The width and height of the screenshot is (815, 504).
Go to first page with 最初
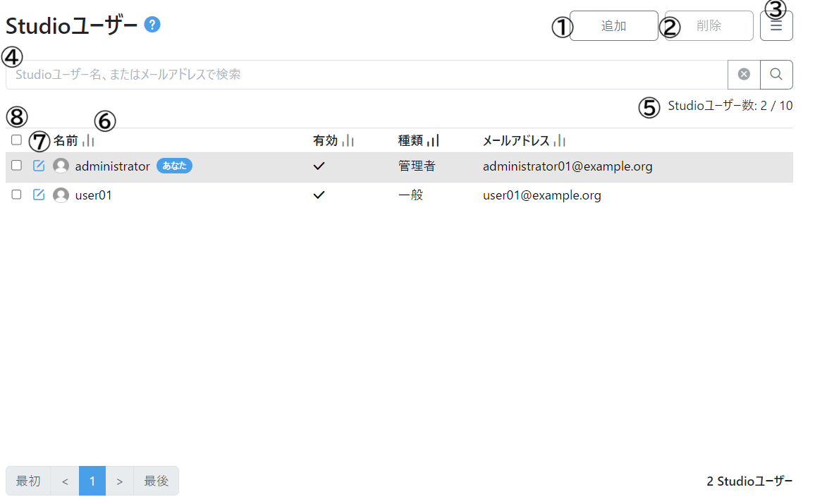click(28, 480)
